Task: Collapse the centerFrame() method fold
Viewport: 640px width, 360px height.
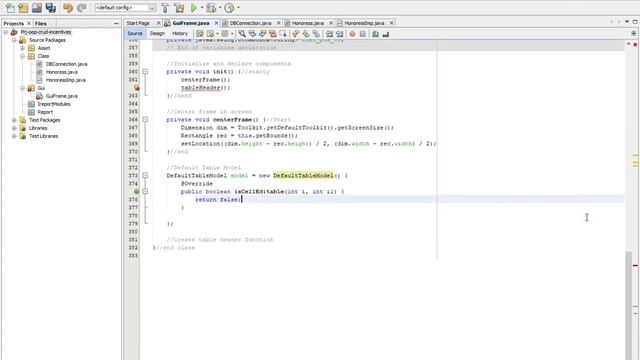Action: pyautogui.click(x=145, y=120)
